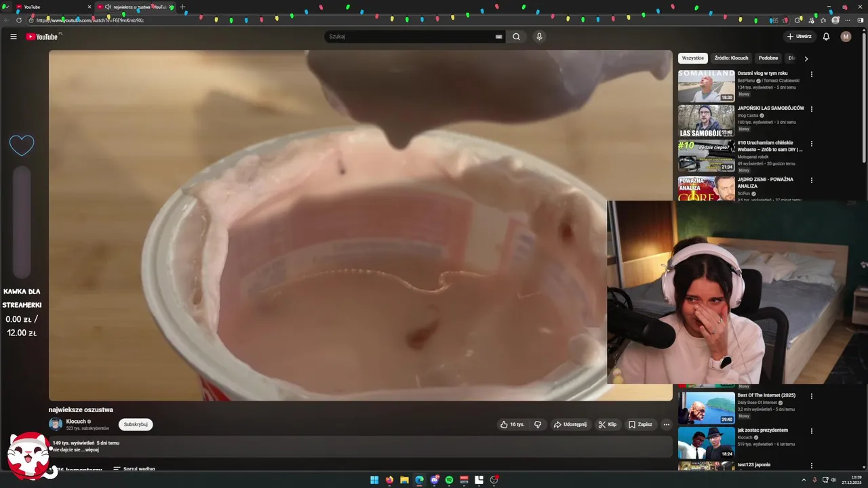Image resolution: width=868 pixels, height=488 pixels.
Task: Click the heart overlay icon on the left
Action: [x=22, y=144]
